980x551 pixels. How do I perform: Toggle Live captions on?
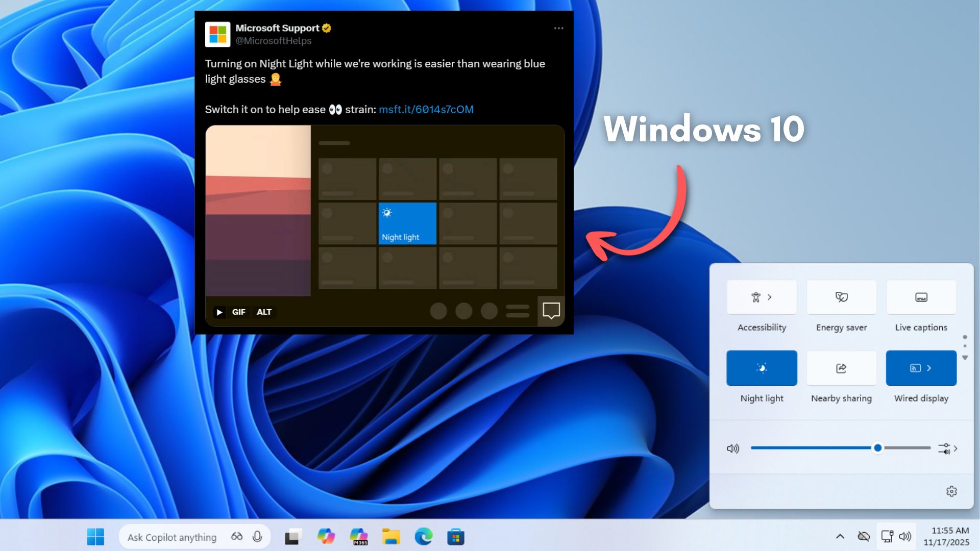click(x=920, y=297)
